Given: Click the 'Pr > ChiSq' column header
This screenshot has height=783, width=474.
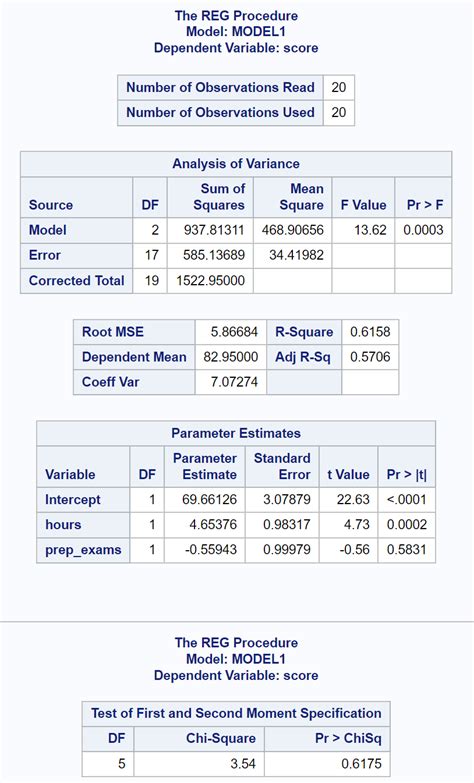Looking at the screenshot, I should coord(348,739).
